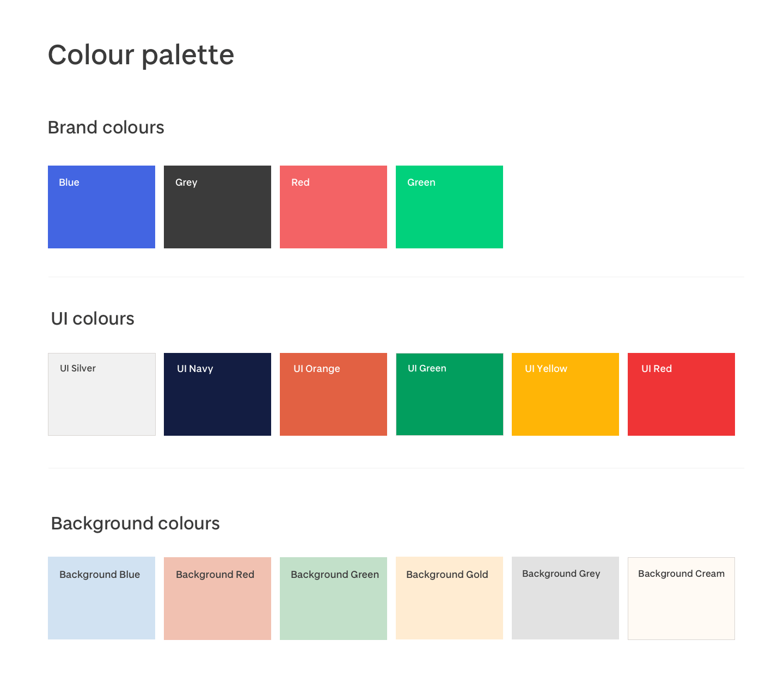Select the Background Red swatch
The height and width of the screenshot is (695, 784).
tap(217, 598)
